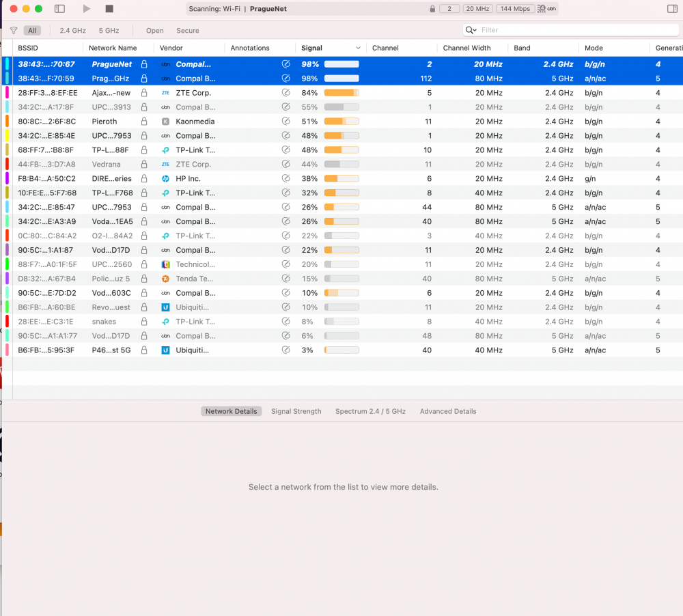Image resolution: width=683 pixels, height=616 pixels.
Task: Open the Spectrum 2.4 / 5 GHz tab
Action: coord(370,411)
